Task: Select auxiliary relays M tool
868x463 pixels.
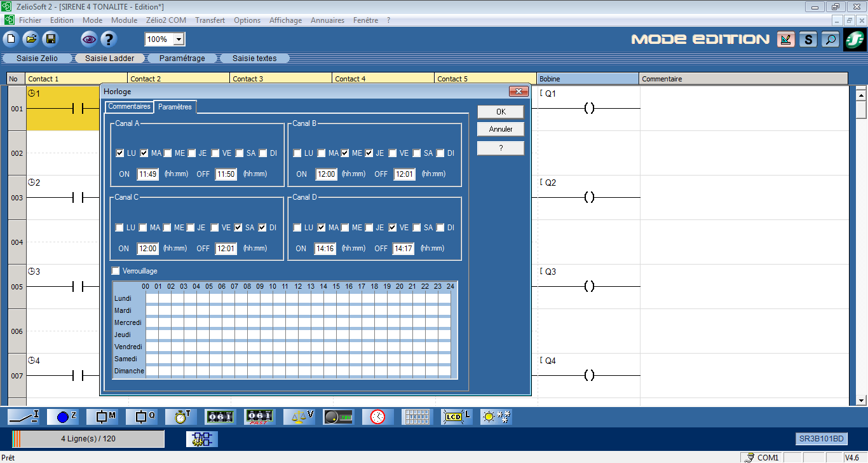Action: click(x=102, y=417)
